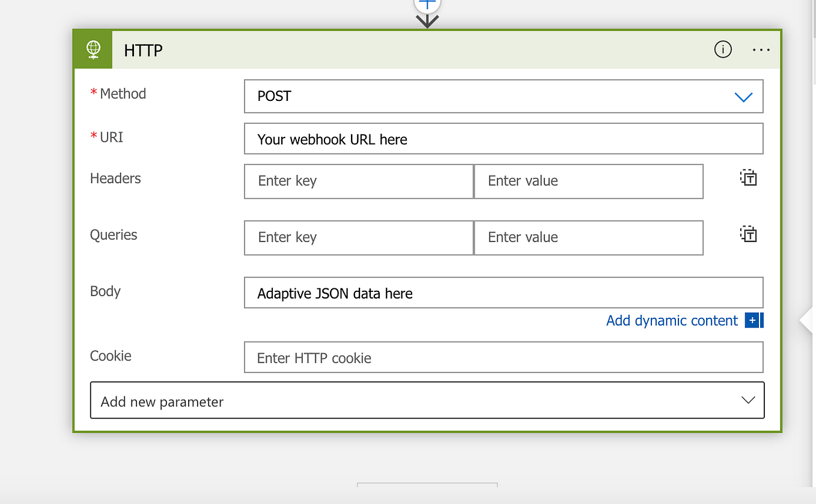The image size is (816, 504).
Task: Click the Headers Enter key field
Action: 358,181
